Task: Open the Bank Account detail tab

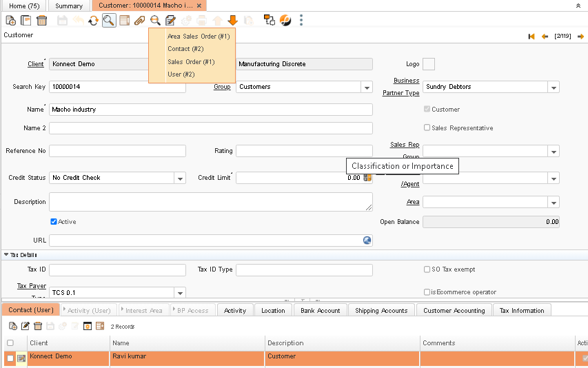Action: 321,310
